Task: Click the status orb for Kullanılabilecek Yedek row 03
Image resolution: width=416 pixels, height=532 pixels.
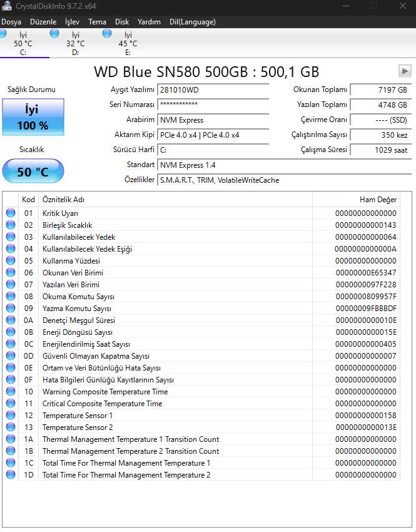Action: (11, 237)
